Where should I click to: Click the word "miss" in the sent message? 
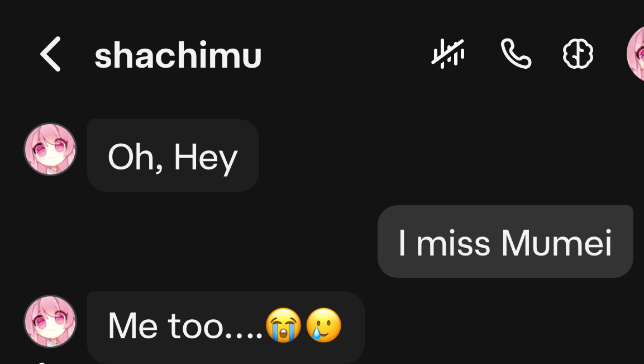pyautogui.click(x=454, y=243)
